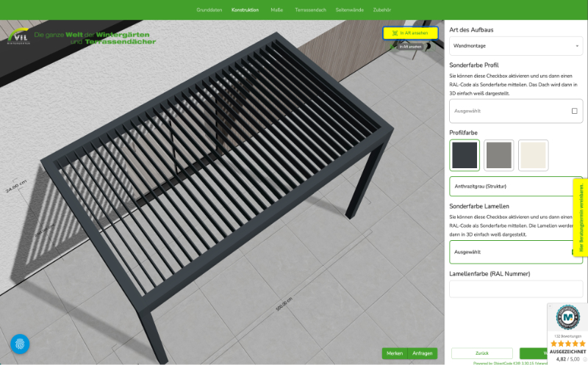Click the Lamellenfarbe RAL Nummer input field
Image resolution: width=588 pixels, height=365 pixels.
[x=515, y=289]
